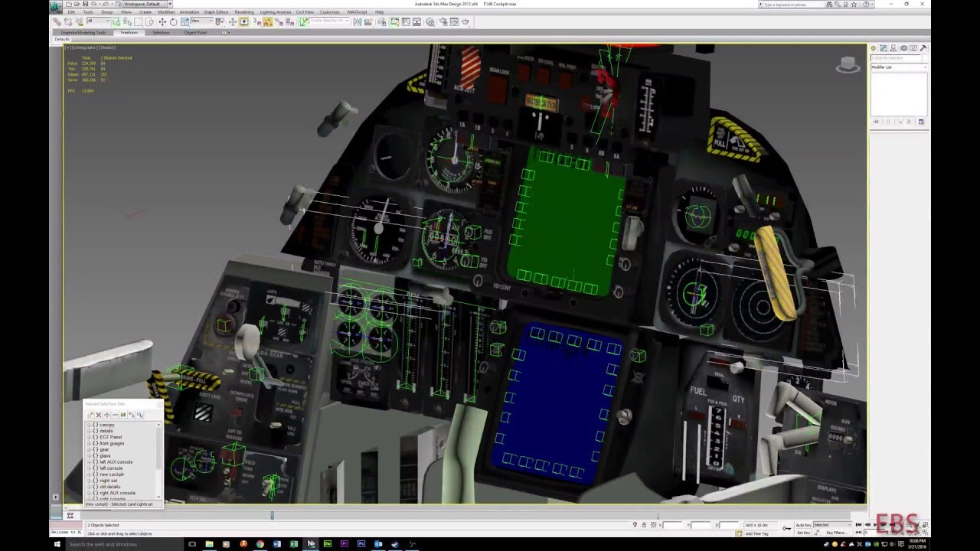Select the Scale transform tool
Screen dimensions: 980x551
coord(185,21)
